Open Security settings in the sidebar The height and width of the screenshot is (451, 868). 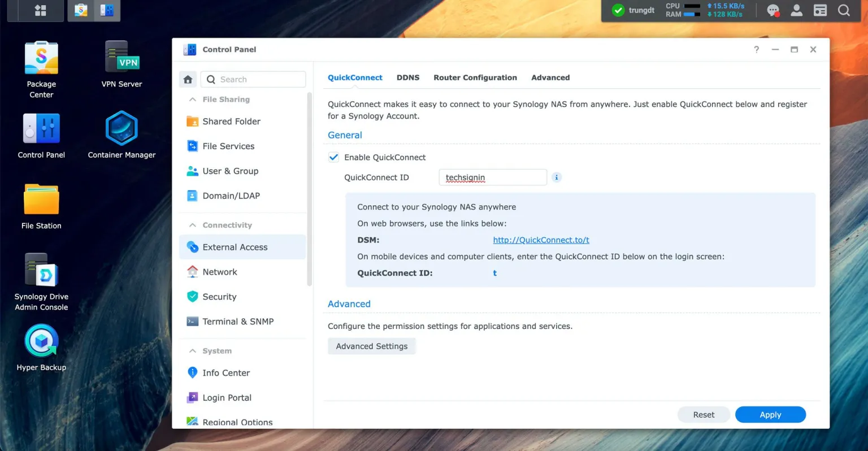[219, 297]
